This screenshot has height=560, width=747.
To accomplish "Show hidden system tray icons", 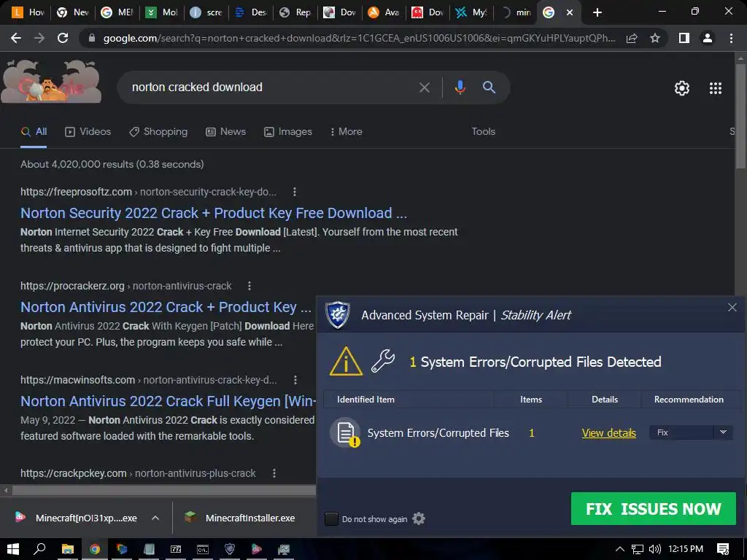I will tap(620, 549).
